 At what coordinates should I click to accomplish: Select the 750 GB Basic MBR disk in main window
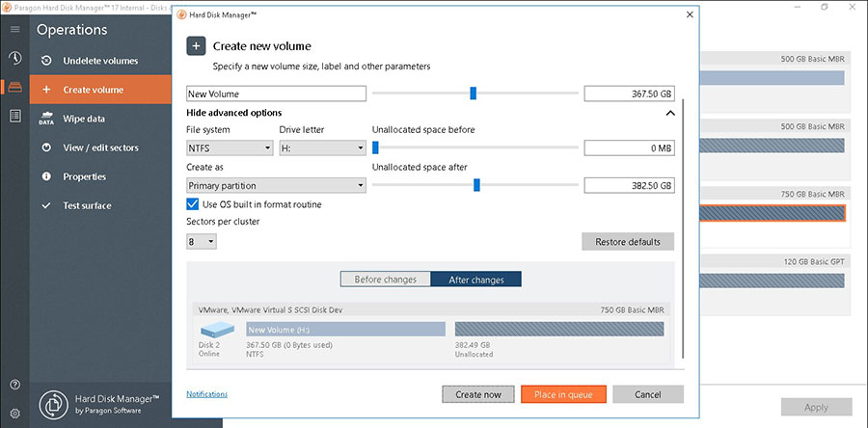[773, 213]
